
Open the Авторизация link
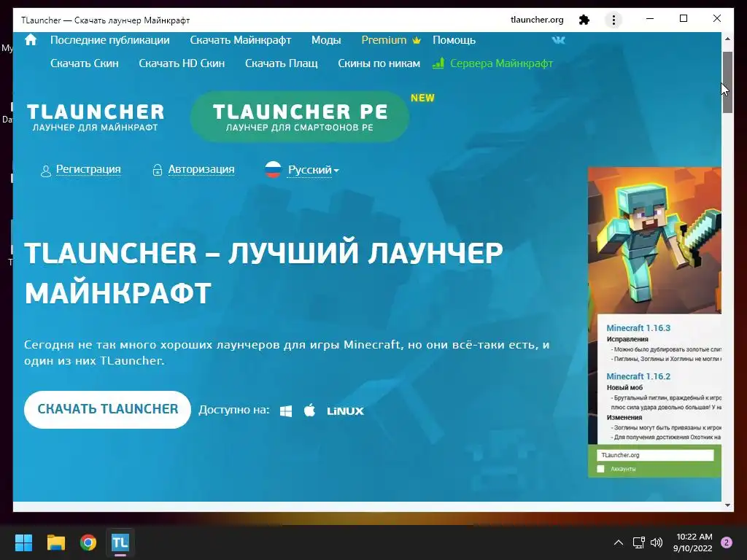point(201,169)
